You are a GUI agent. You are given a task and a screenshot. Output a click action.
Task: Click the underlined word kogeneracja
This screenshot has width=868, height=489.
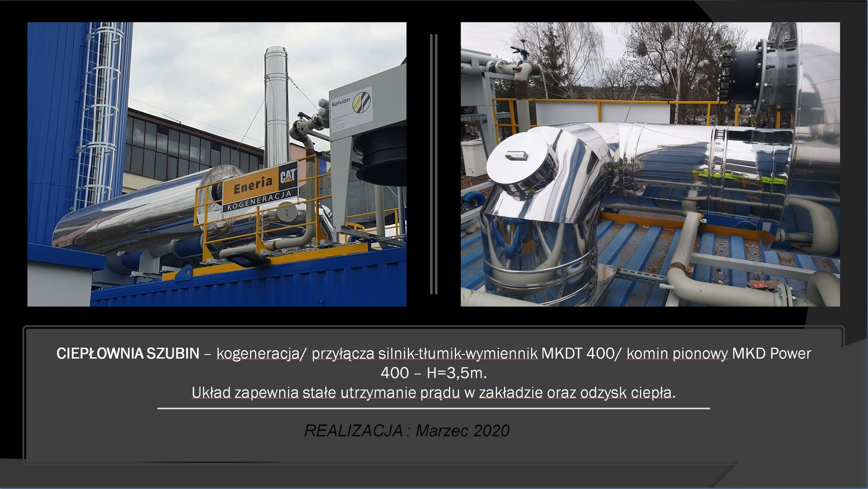tap(258, 353)
